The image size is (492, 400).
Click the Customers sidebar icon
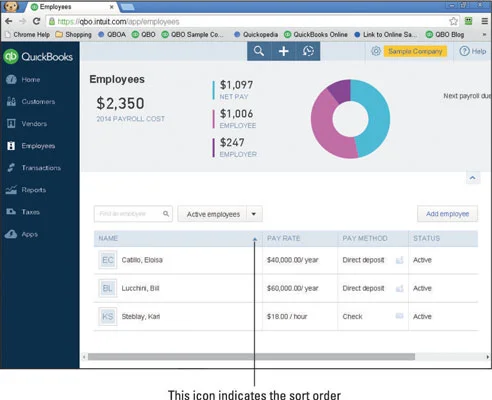pos(11,102)
